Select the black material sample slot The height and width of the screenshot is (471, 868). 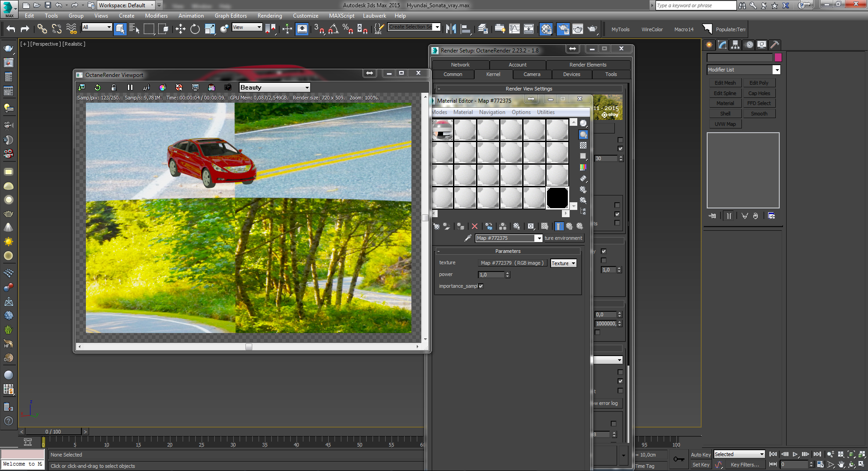(x=557, y=198)
